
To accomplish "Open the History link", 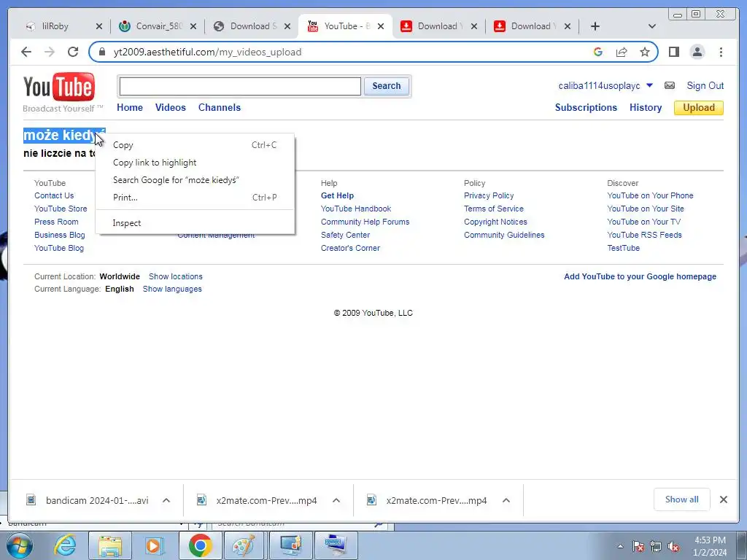I will click(646, 108).
